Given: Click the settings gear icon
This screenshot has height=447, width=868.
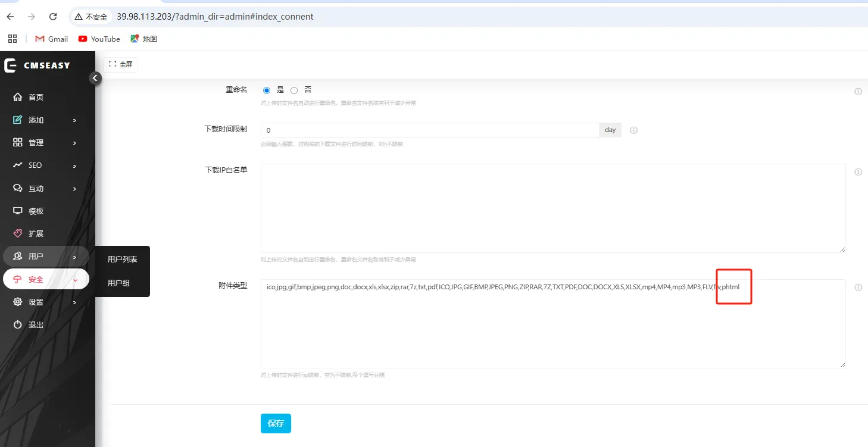Looking at the screenshot, I should (x=18, y=302).
